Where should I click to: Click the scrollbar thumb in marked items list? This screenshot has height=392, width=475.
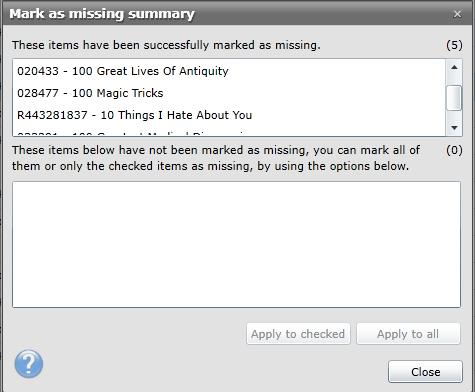tap(454, 98)
